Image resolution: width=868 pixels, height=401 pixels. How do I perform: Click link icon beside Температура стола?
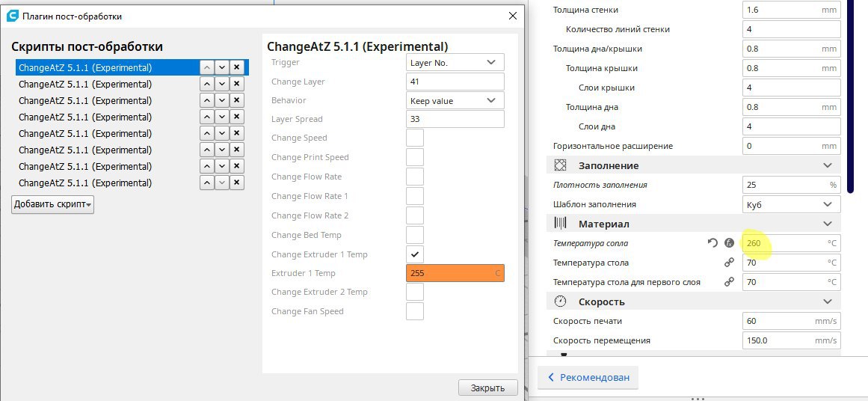[x=729, y=263]
